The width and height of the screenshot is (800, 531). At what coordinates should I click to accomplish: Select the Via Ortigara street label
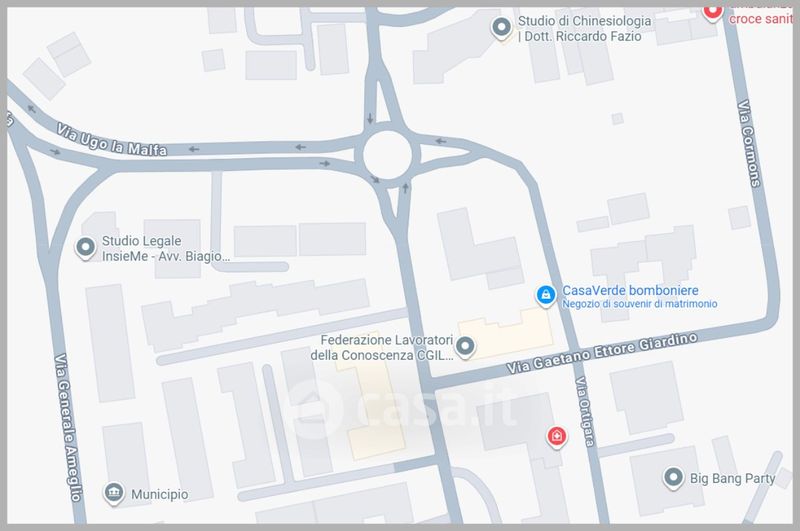[x=585, y=412]
